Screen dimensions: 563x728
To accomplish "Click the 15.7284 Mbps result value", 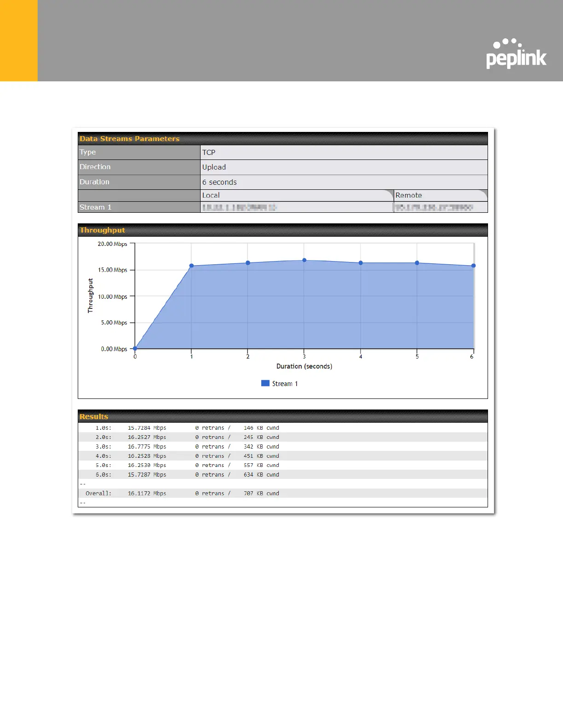I will (147, 428).
